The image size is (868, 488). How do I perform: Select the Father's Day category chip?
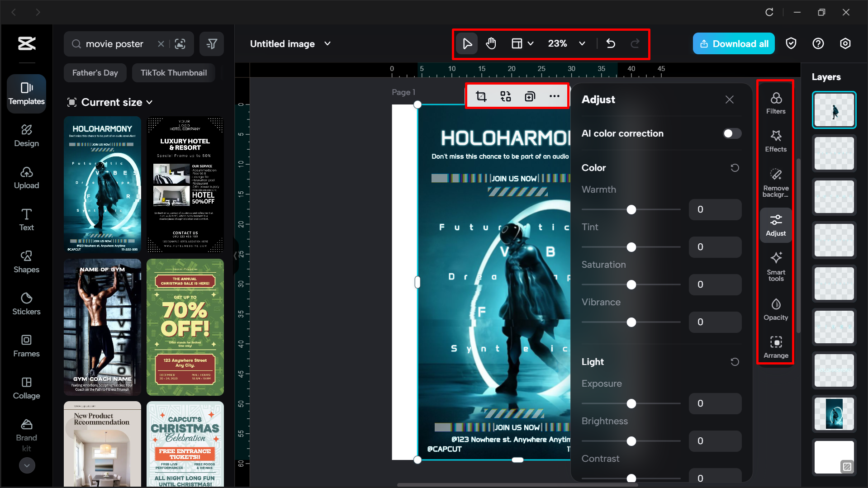[x=95, y=72]
